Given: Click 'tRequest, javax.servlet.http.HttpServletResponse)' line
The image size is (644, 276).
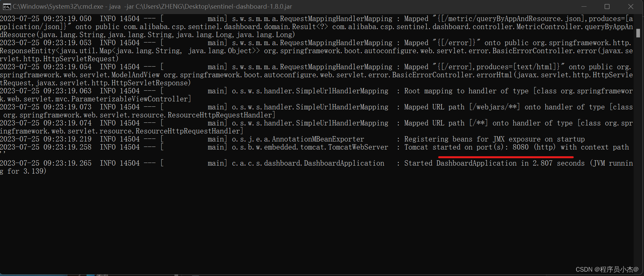Looking at the screenshot, I should pos(95,83).
